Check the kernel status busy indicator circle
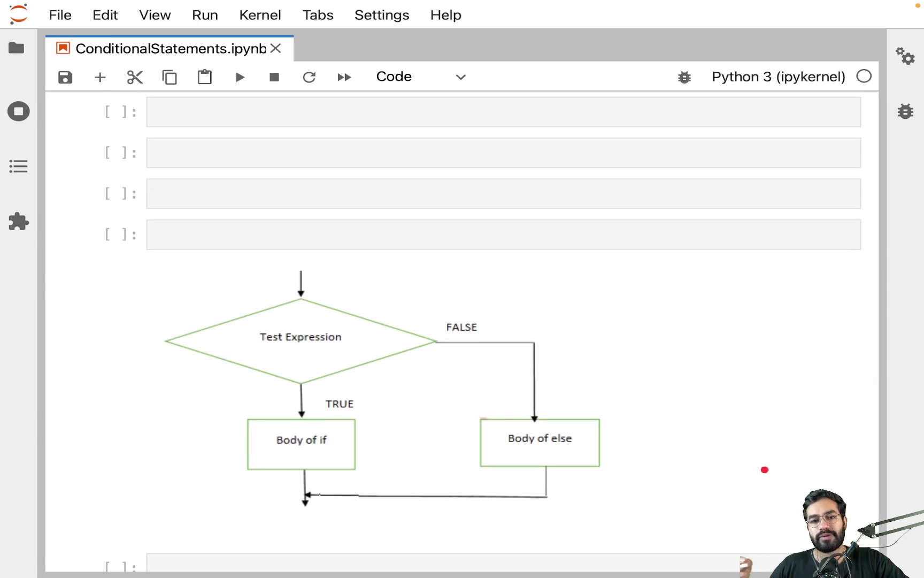The width and height of the screenshot is (924, 578). coord(864,76)
